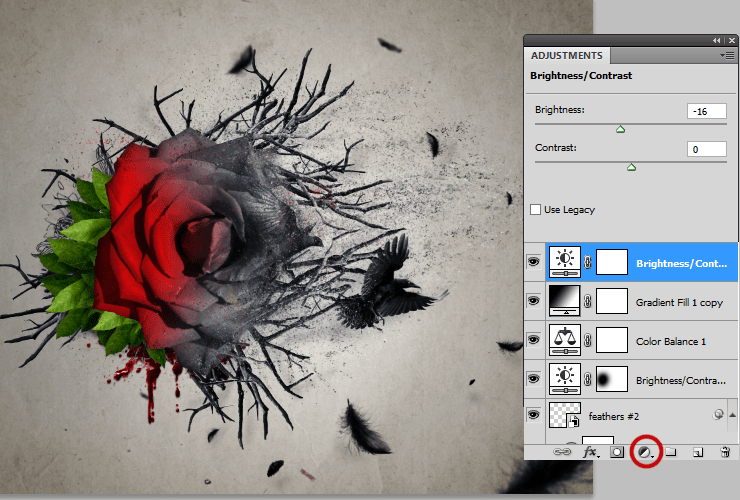740x500 pixels.
Task: Hide the Color Balance 1 layer
Action: [534, 339]
